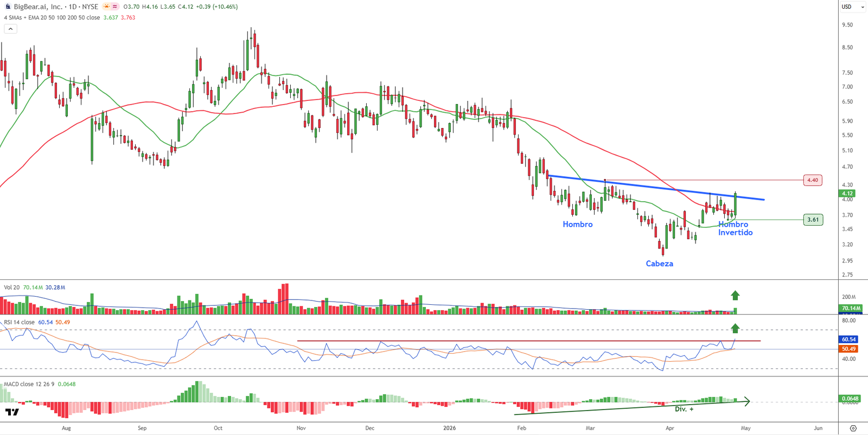The height and width of the screenshot is (435, 868).
Task: Select the RSI 14 close indicator legend
Action: click(20, 322)
